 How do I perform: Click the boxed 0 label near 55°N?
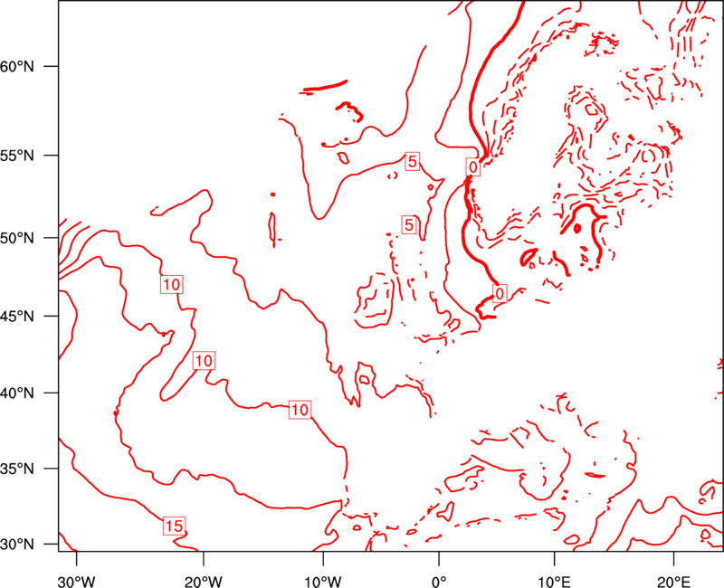tap(472, 166)
